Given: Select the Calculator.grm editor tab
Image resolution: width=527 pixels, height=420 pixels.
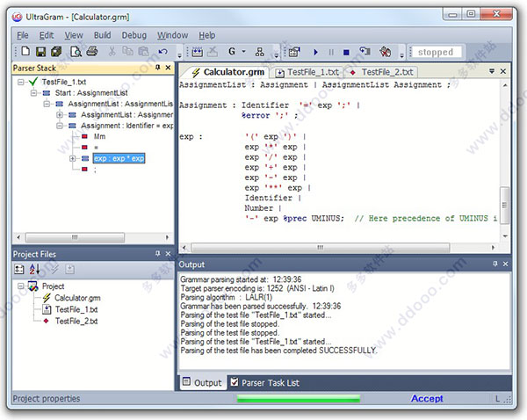Looking at the screenshot, I should (228, 72).
